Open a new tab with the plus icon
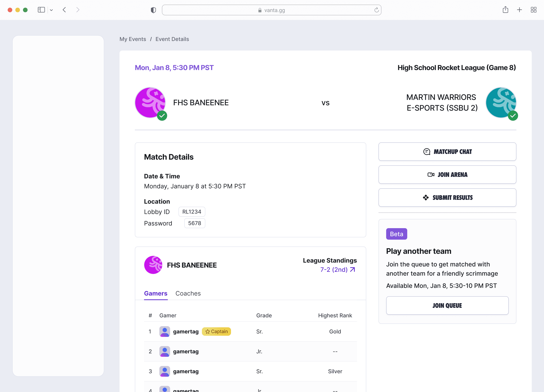Screen dimensions: 544x392 click(x=519, y=10)
